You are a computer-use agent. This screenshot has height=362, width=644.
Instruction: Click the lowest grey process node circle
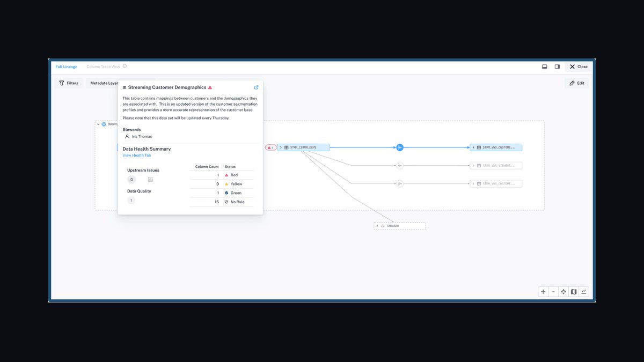tap(399, 183)
